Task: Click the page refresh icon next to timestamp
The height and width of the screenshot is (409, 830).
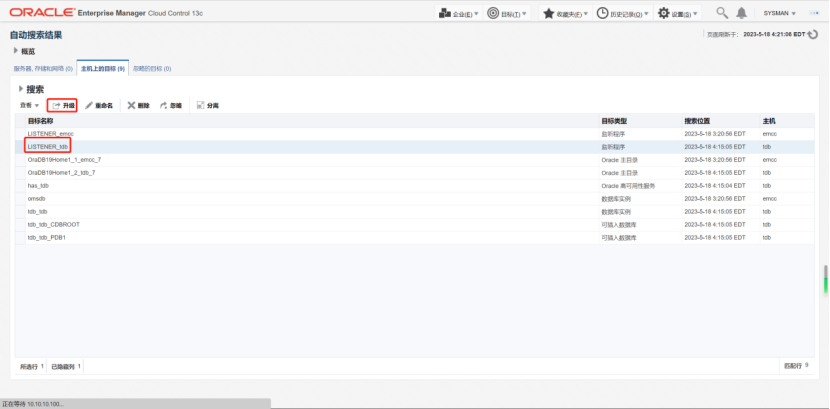Action: [814, 34]
